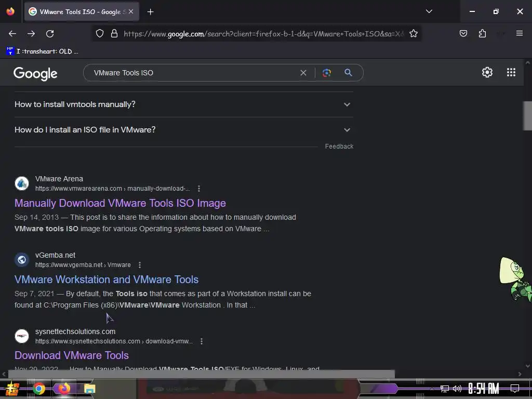View site security padlock info
Screen dimensions: 532x399
point(114,34)
